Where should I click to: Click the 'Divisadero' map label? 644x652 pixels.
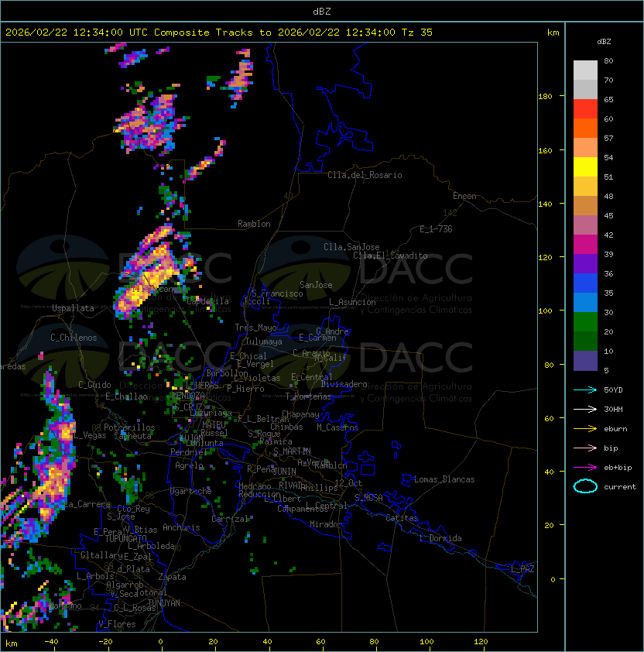point(344,384)
